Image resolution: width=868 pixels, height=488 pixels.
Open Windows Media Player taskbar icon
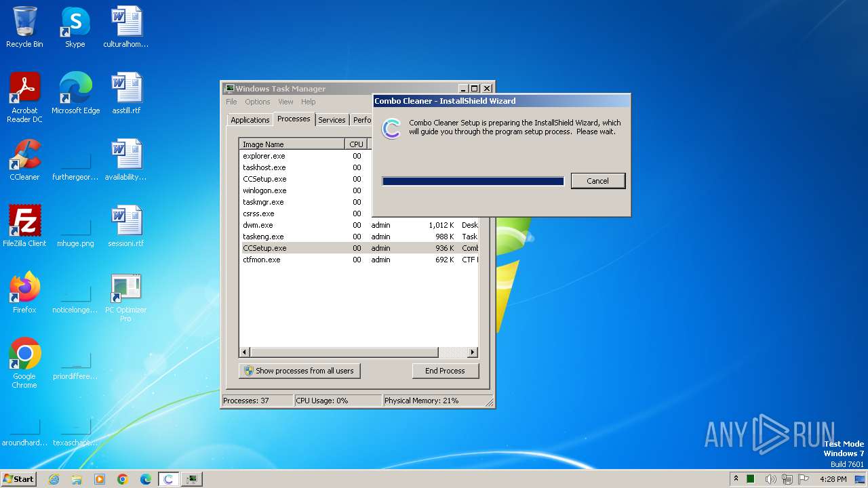point(100,479)
